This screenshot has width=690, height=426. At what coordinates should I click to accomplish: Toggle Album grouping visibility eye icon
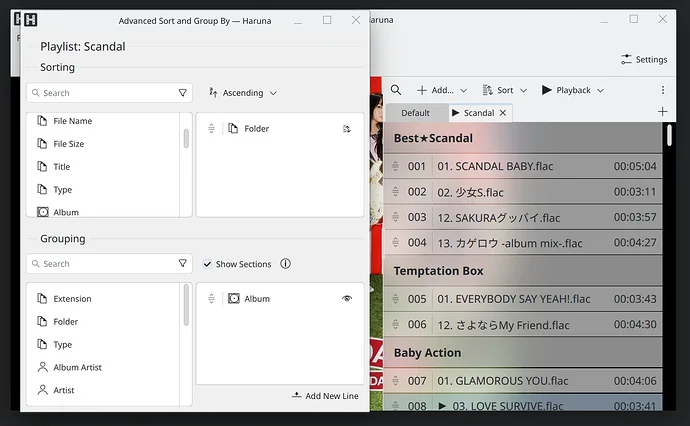coord(347,299)
